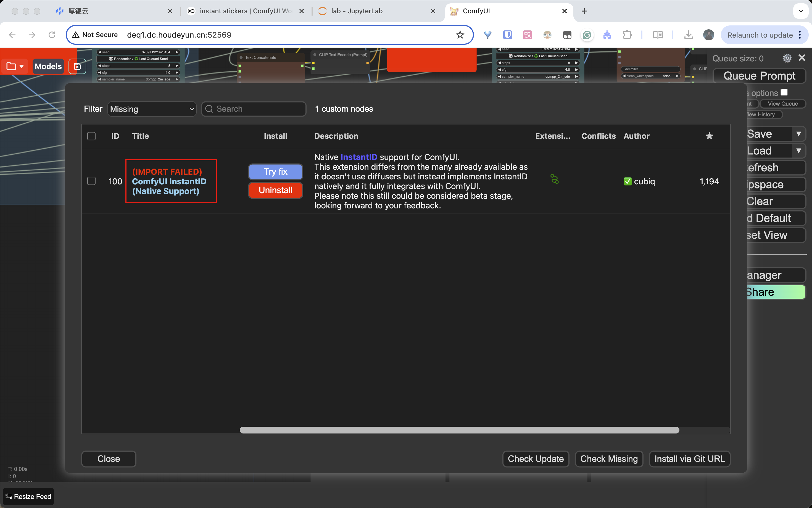
Task: Enable the extra options checkbox
Action: pyautogui.click(x=784, y=92)
